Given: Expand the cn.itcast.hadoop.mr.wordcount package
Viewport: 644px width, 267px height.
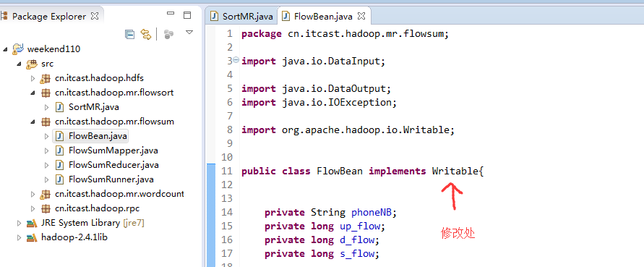Looking at the screenshot, I should (x=33, y=194).
